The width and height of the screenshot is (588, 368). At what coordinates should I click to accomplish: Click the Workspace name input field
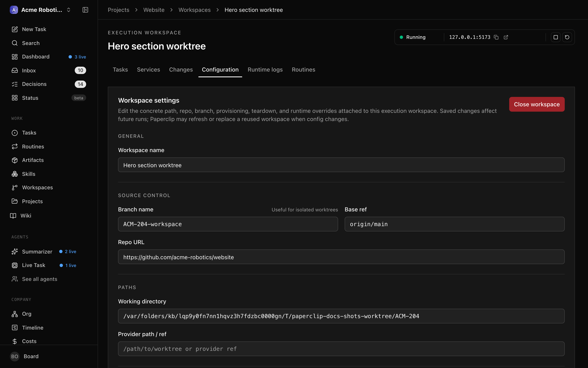(341, 165)
